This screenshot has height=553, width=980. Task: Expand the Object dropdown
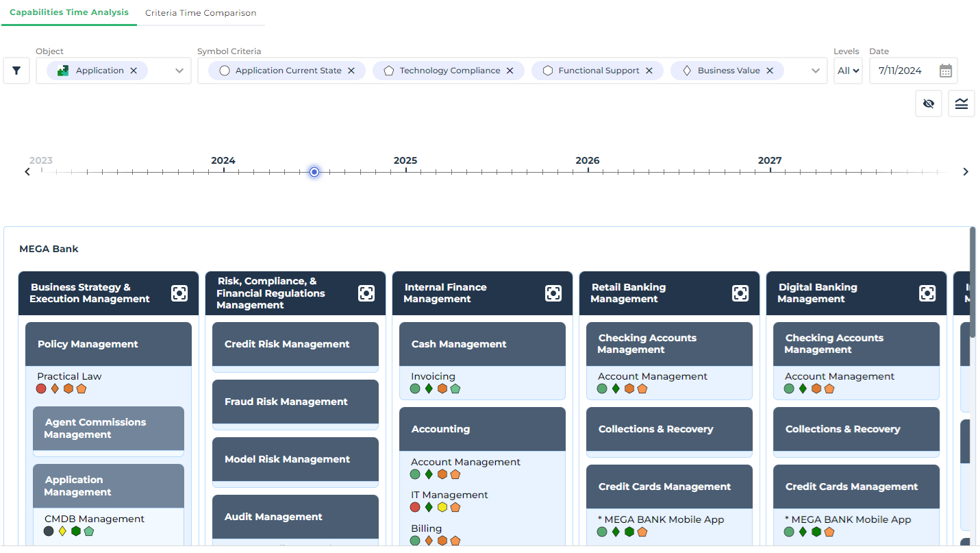179,71
